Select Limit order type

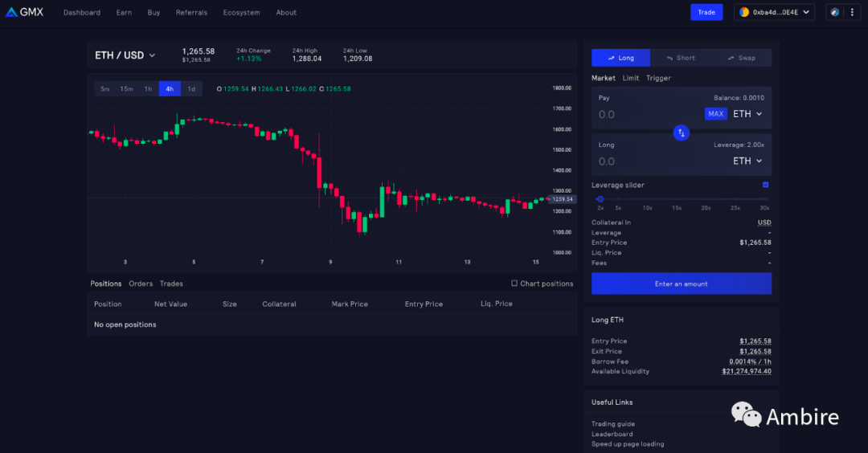point(631,78)
